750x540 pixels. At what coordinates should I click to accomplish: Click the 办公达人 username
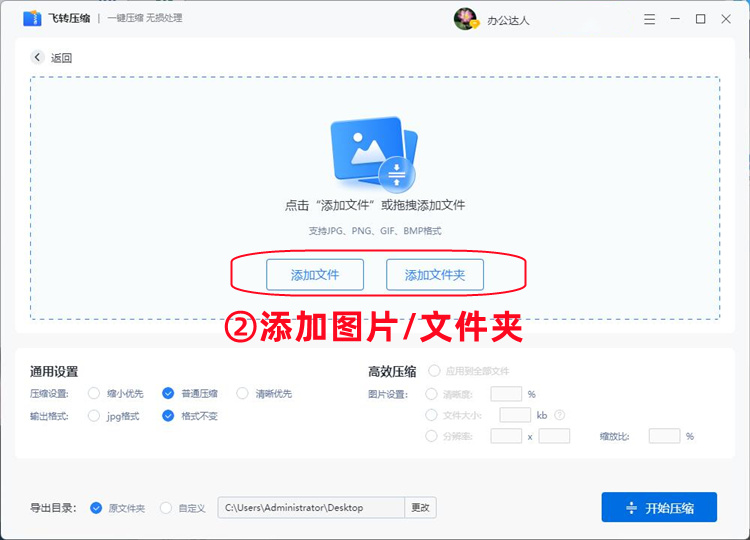tap(508, 21)
